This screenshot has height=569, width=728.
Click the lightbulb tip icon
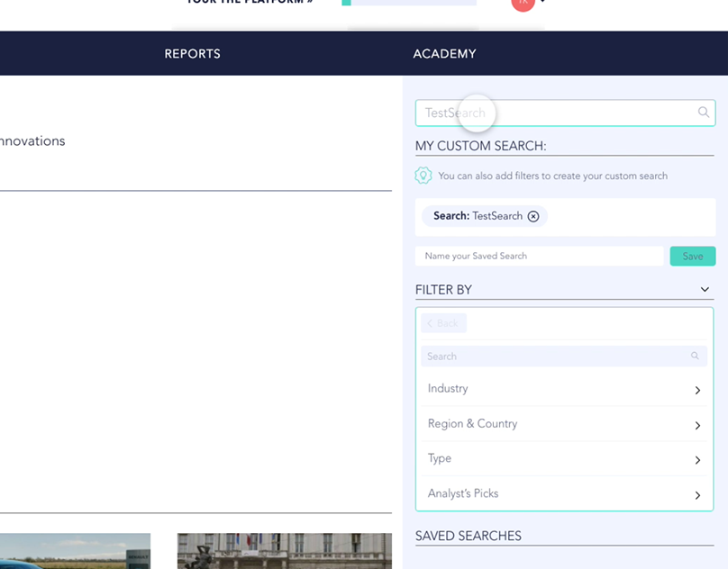click(423, 176)
